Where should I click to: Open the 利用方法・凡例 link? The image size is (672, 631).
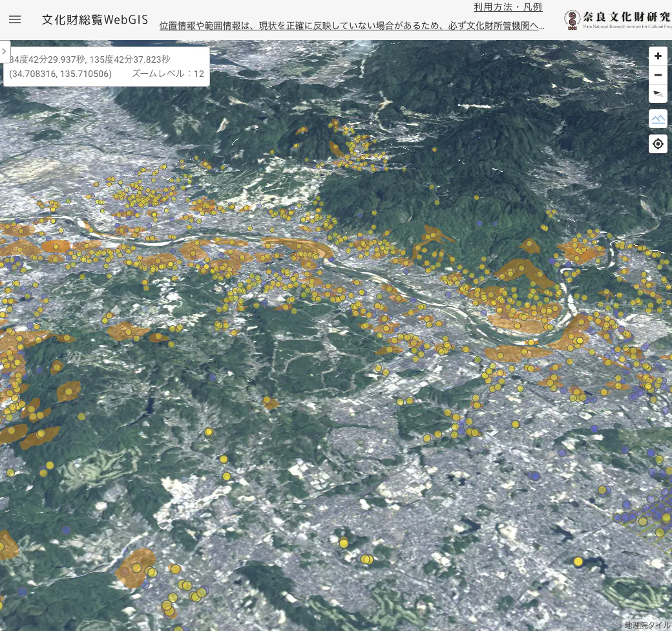pos(508,7)
